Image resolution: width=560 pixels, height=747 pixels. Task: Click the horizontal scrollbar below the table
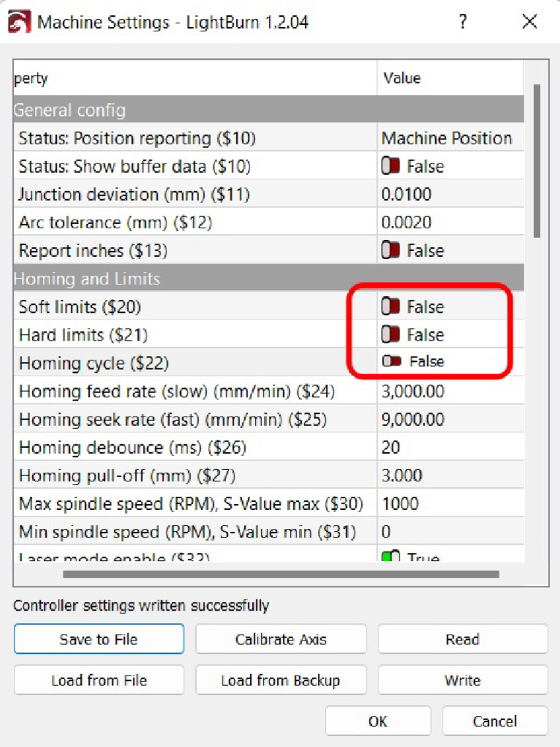click(x=281, y=574)
